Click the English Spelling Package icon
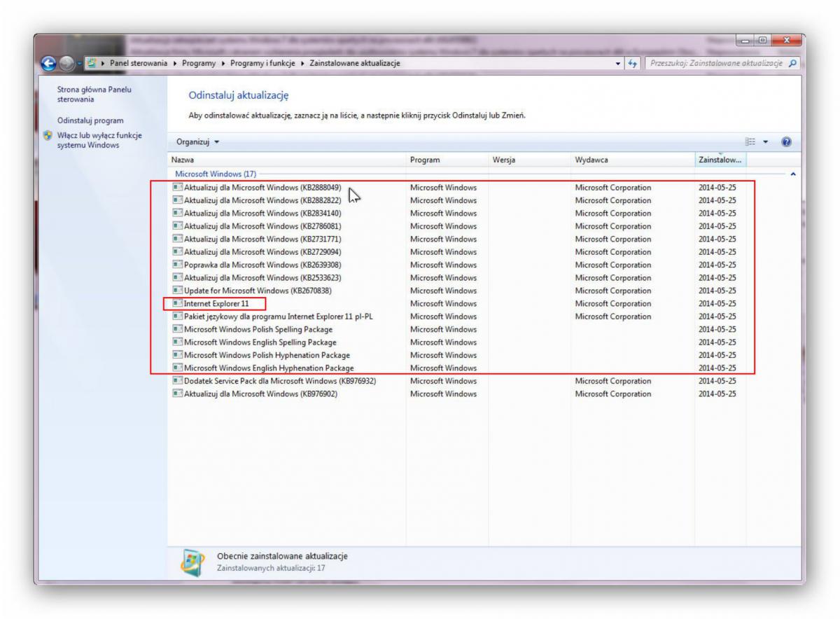 pyautogui.click(x=177, y=342)
